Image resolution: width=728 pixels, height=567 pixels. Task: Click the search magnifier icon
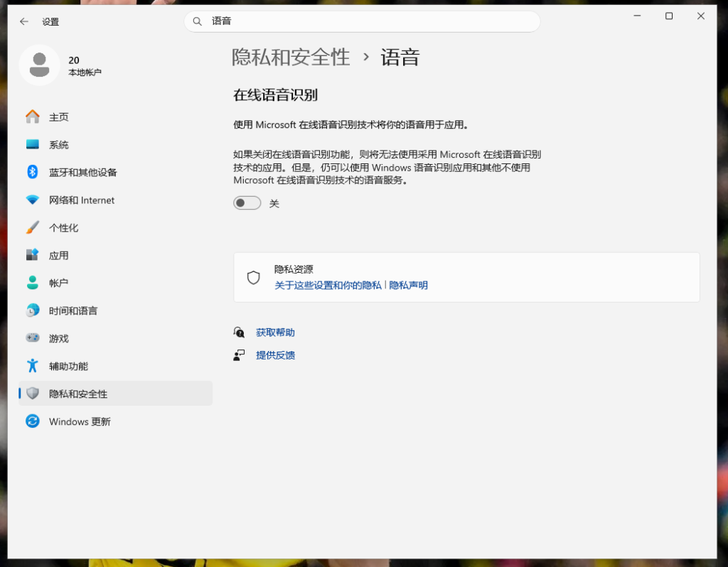click(x=198, y=21)
